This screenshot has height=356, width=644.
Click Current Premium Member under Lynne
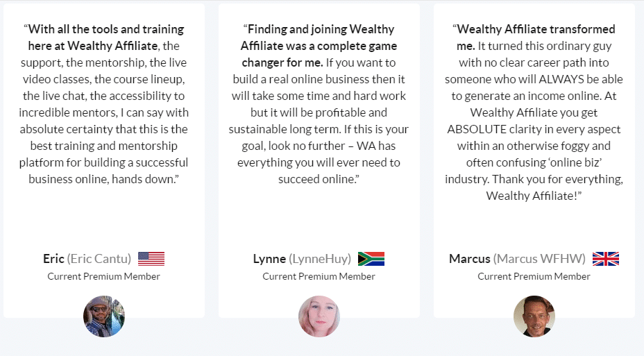pos(319,276)
